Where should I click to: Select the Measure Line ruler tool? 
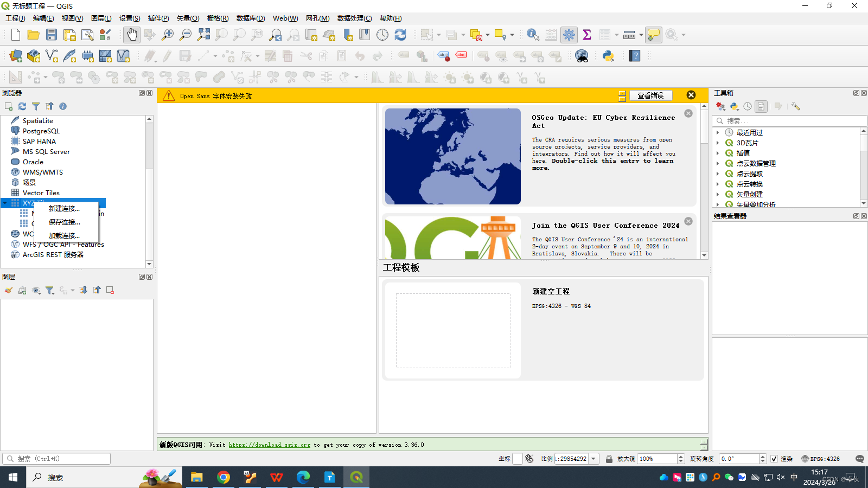coord(629,35)
